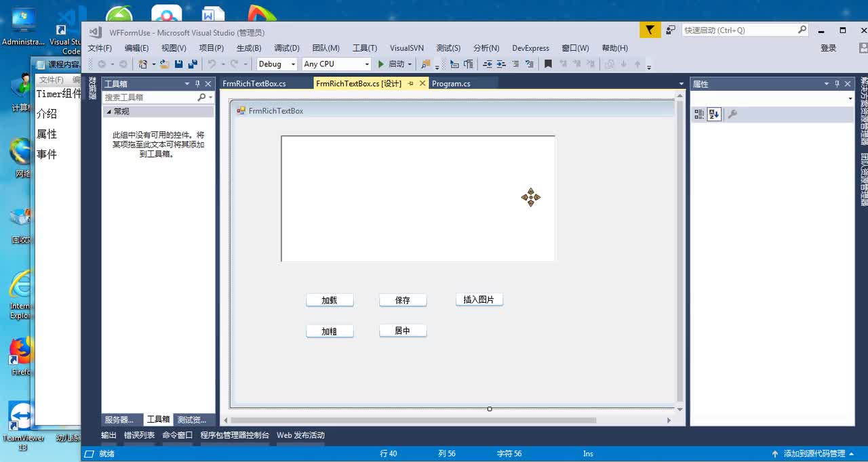Click the Alphabetical sort icon in 属性 panel
Viewport: 868px width, 462px height.
[x=713, y=114]
